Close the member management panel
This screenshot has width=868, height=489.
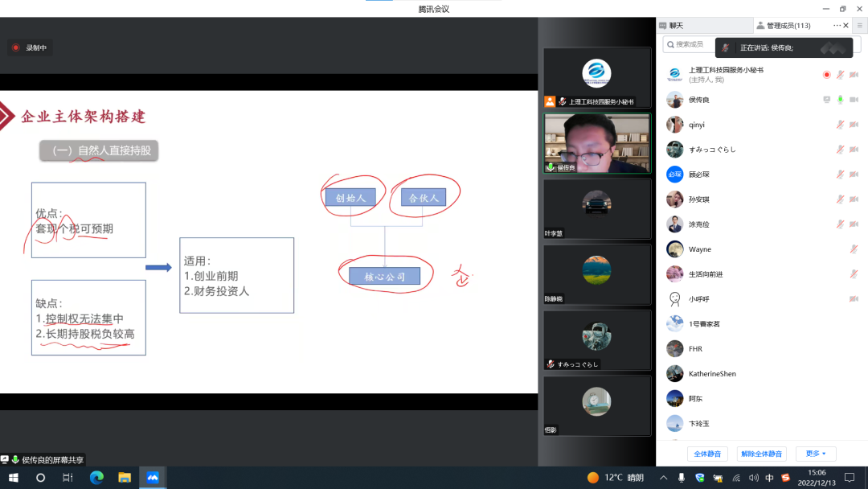click(845, 26)
